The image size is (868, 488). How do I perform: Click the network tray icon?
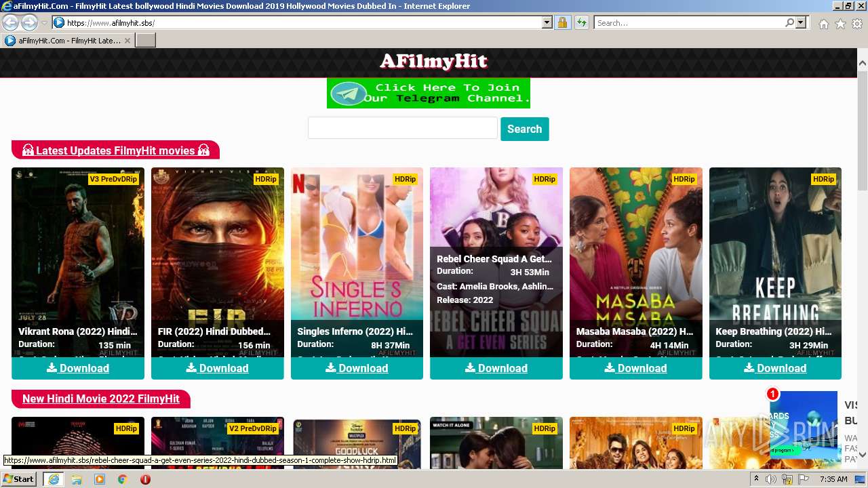click(787, 479)
